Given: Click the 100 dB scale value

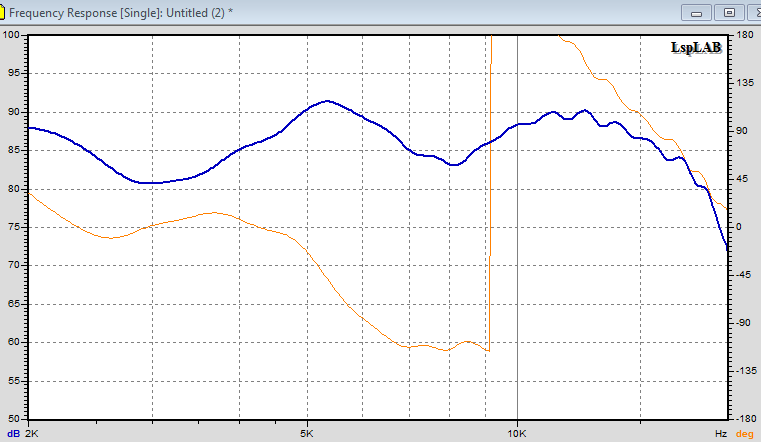Looking at the screenshot, I should (11, 35).
